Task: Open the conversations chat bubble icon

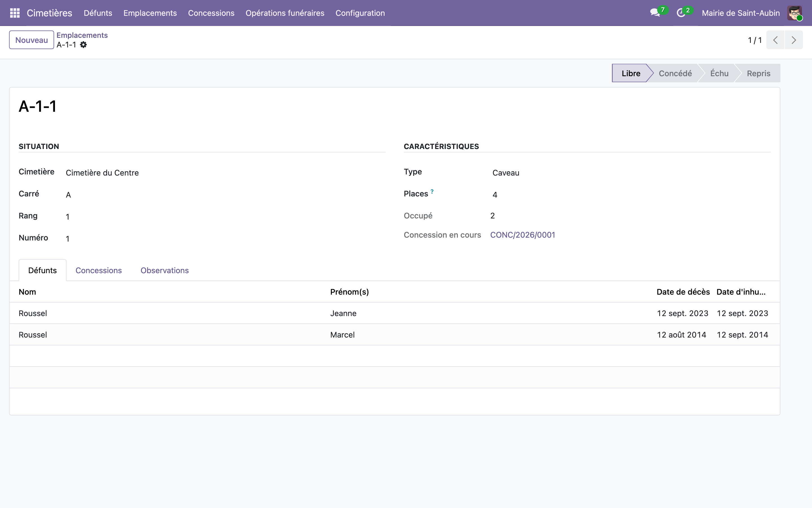Action: pyautogui.click(x=655, y=13)
